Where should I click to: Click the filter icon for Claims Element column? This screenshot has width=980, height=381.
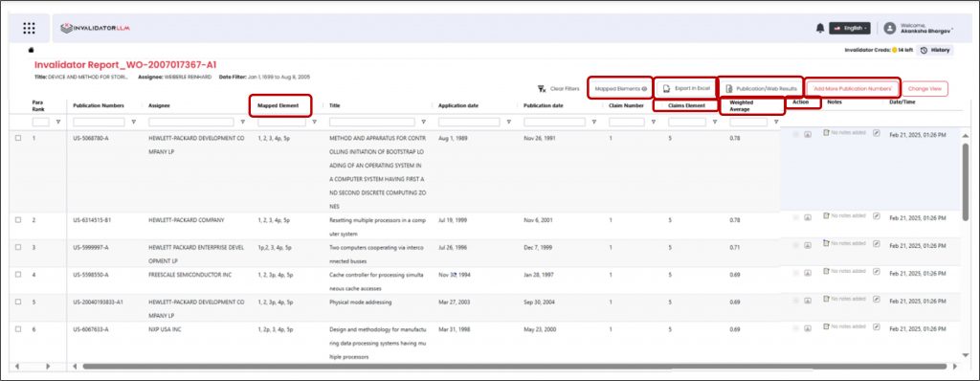[x=714, y=122]
